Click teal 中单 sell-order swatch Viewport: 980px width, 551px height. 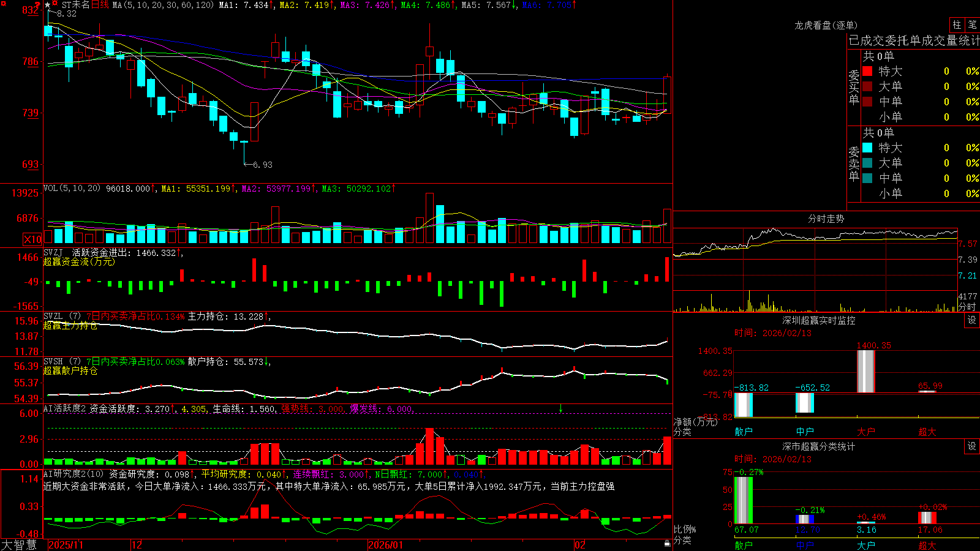click(867, 178)
